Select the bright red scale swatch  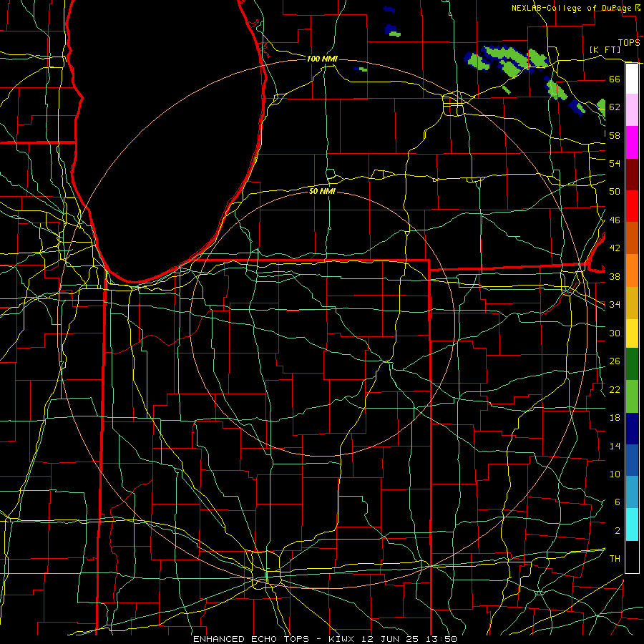[x=632, y=206]
